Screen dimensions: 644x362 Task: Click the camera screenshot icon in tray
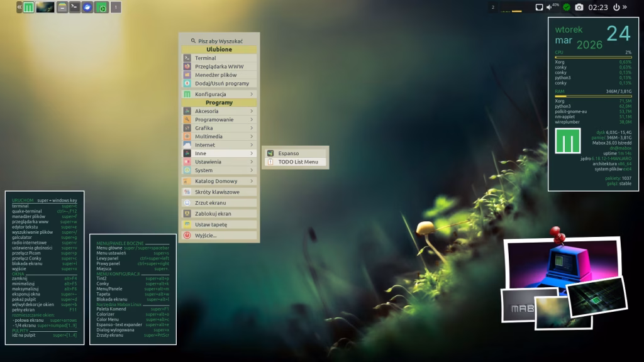[579, 8]
